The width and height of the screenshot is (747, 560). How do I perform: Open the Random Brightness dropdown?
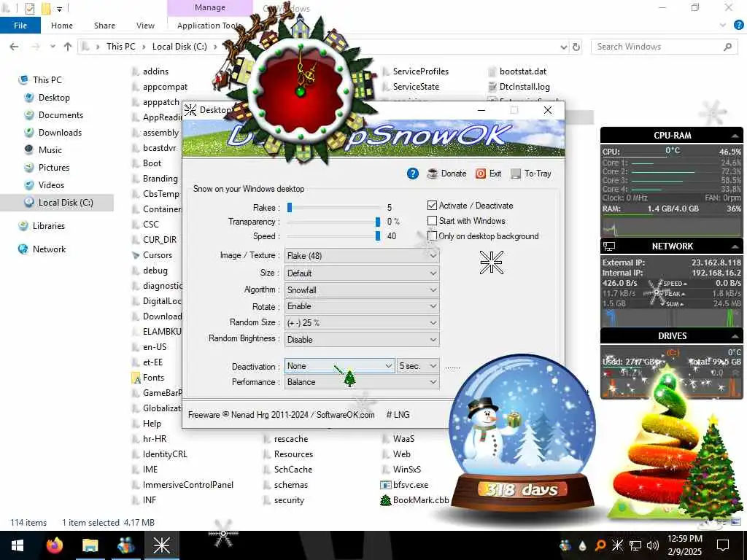[x=362, y=340]
